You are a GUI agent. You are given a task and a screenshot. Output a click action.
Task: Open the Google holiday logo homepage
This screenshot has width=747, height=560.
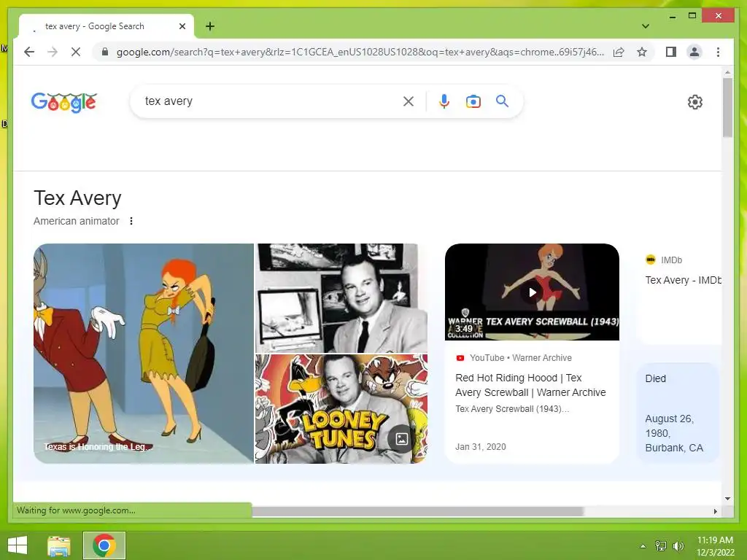click(x=64, y=101)
